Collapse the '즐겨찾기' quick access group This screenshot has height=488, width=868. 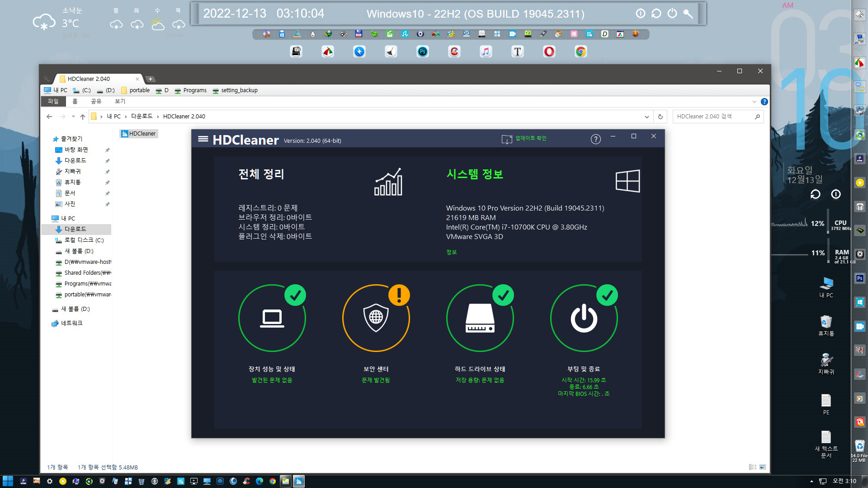pos(72,139)
